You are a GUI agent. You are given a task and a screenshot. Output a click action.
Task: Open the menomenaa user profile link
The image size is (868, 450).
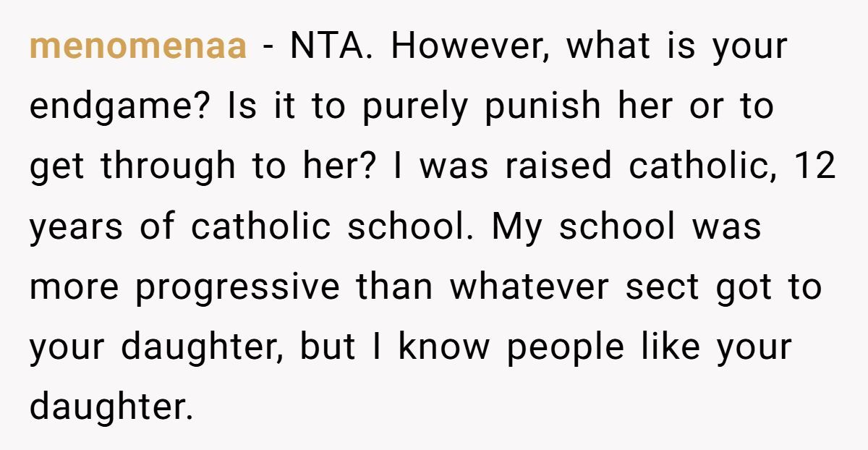tap(138, 47)
